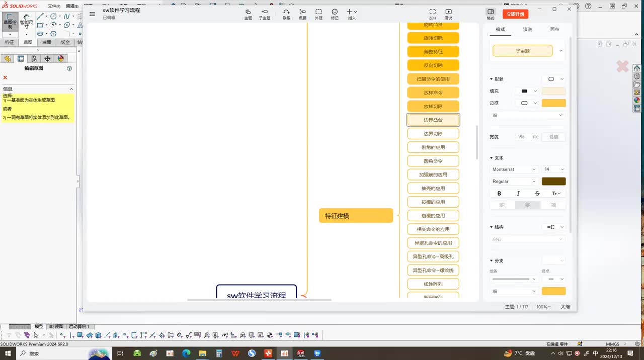644x360 pixels.
Task: Open the hamburger menu in the mind map app
Action: [92, 14]
